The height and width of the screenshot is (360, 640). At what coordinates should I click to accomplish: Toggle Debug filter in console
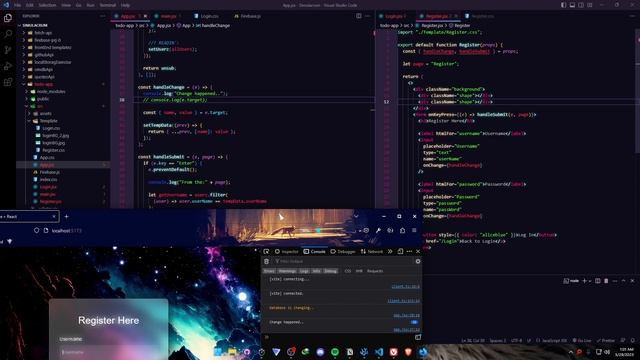point(331,271)
